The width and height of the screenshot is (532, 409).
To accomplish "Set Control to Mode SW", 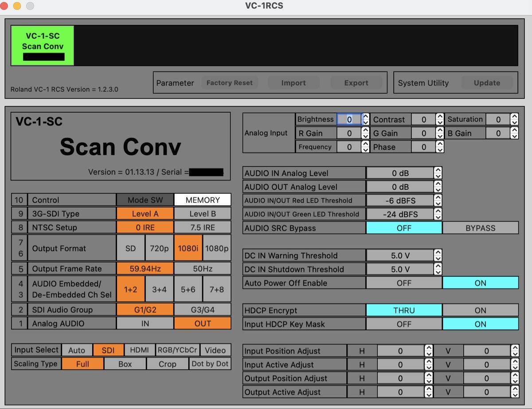I will (x=145, y=200).
